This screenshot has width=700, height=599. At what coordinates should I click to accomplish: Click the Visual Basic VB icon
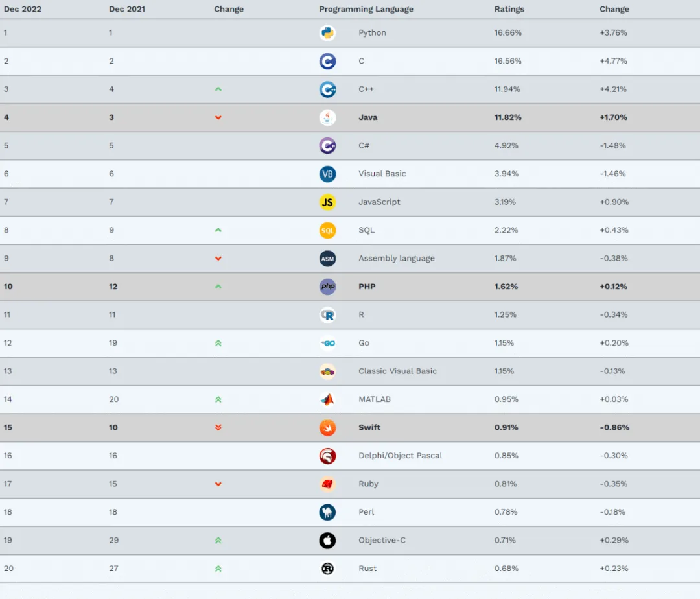pyautogui.click(x=327, y=174)
